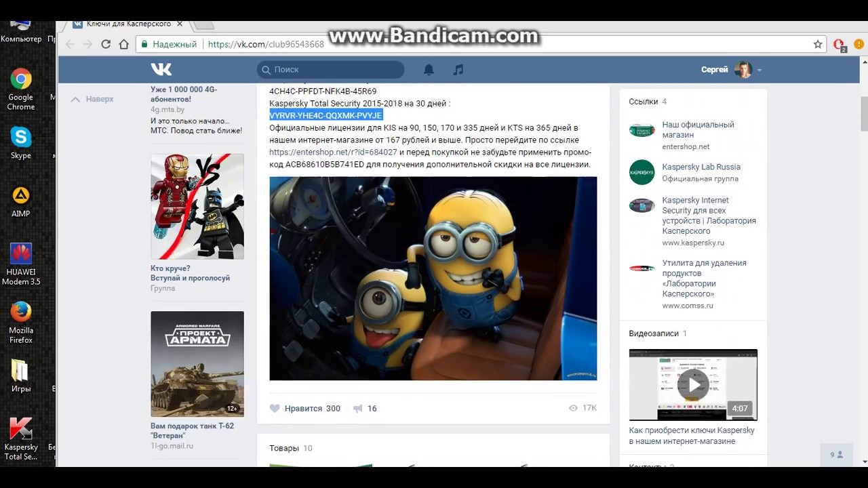The image size is (868, 488).
Task: Open Kaspersky Total Security desktop shortcut
Action: point(21,439)
